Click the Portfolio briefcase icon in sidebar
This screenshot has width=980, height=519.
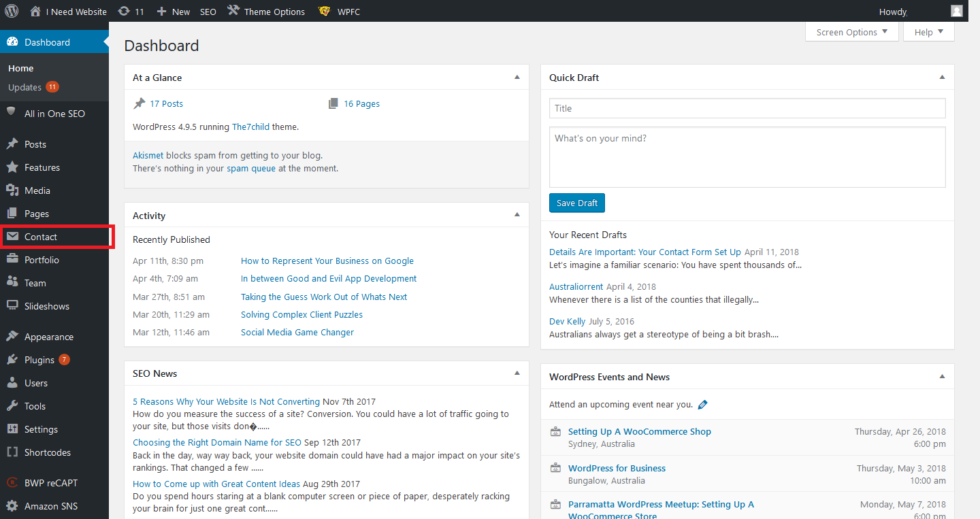click(12, 260)
